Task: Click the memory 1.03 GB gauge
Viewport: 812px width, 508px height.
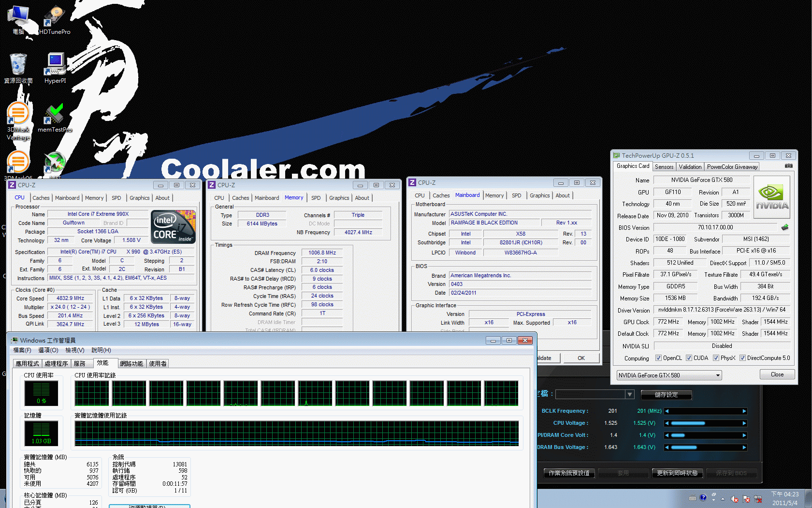Action: tap(42, 433)
